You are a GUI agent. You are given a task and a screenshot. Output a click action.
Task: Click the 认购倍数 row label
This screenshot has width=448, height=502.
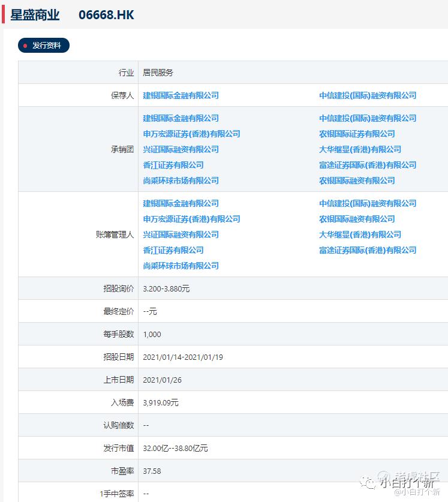point(119,425)
